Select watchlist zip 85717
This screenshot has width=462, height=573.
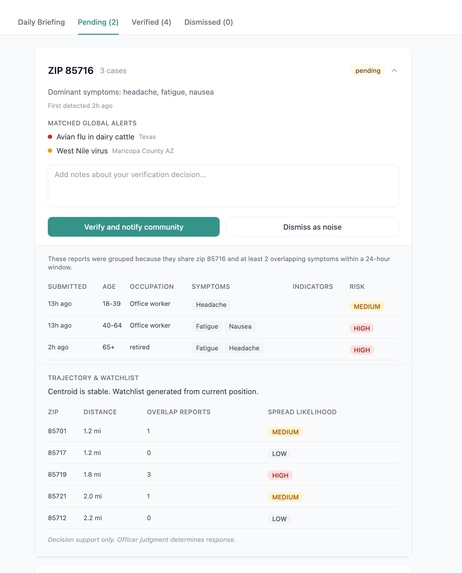57,453
